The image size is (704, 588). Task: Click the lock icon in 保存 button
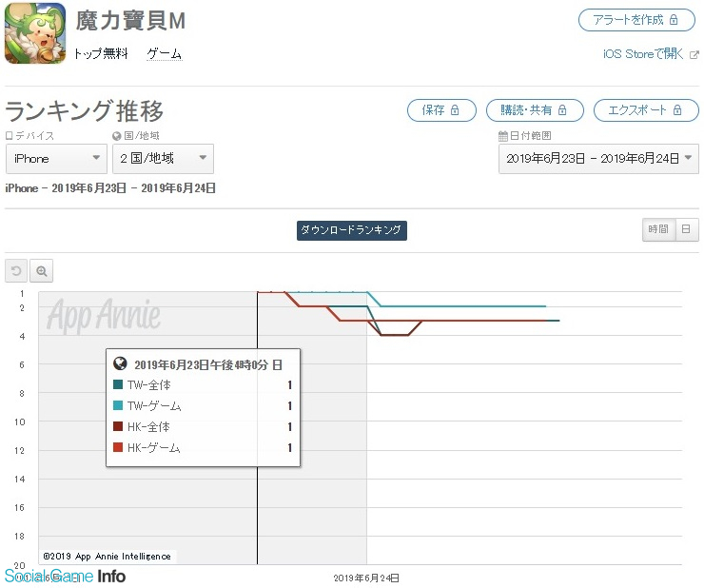(455, 110)
